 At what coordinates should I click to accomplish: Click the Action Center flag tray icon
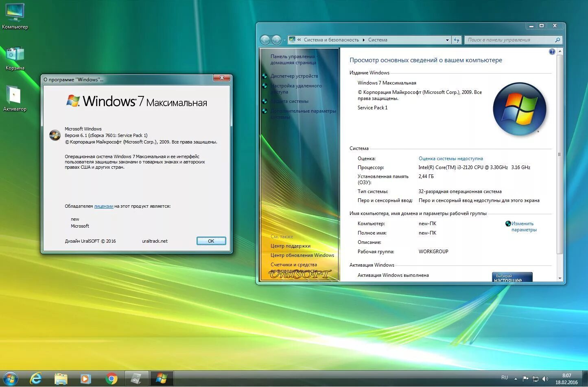click(x=525, y=378)
